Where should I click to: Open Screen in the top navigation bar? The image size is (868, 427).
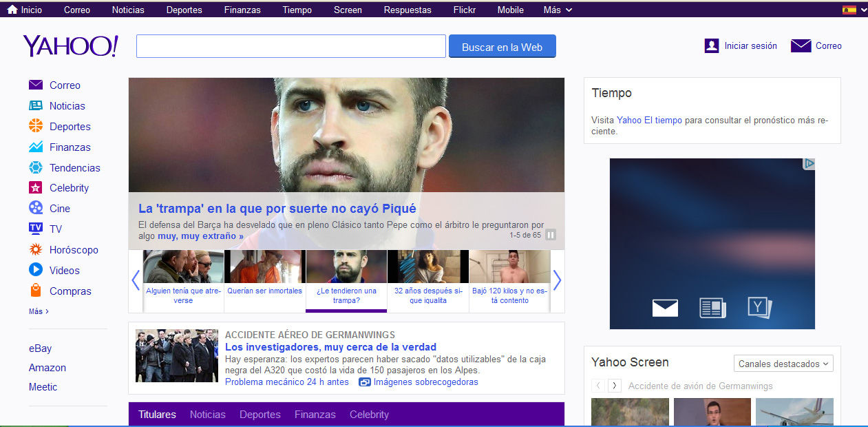point(348,10)
